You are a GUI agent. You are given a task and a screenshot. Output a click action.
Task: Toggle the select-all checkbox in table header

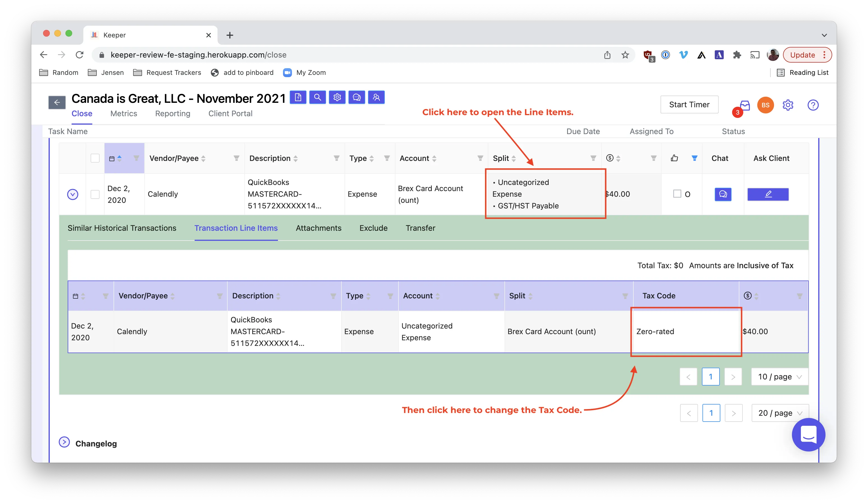coord(95,158)
